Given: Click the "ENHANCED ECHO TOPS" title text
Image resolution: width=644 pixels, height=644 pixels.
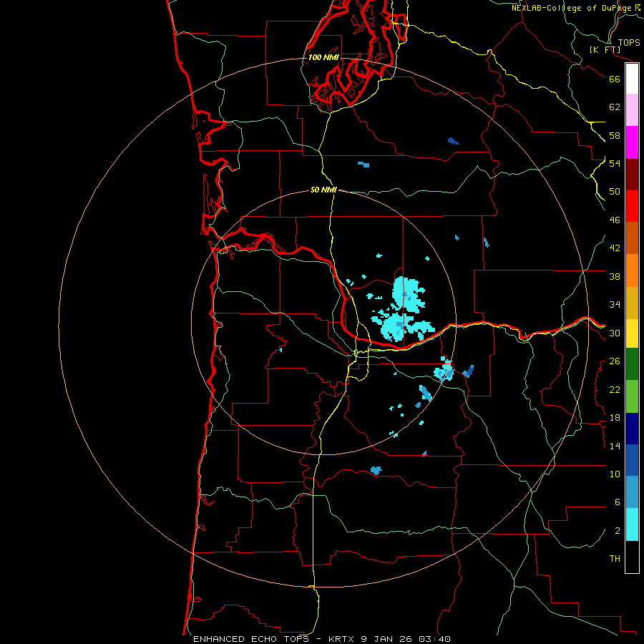Looking at the screenshot, I should tap(251, 639).
